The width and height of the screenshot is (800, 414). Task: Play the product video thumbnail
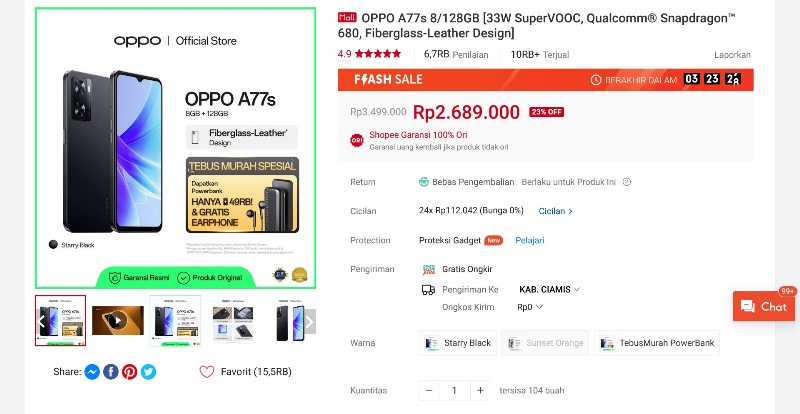coord(118,321)
